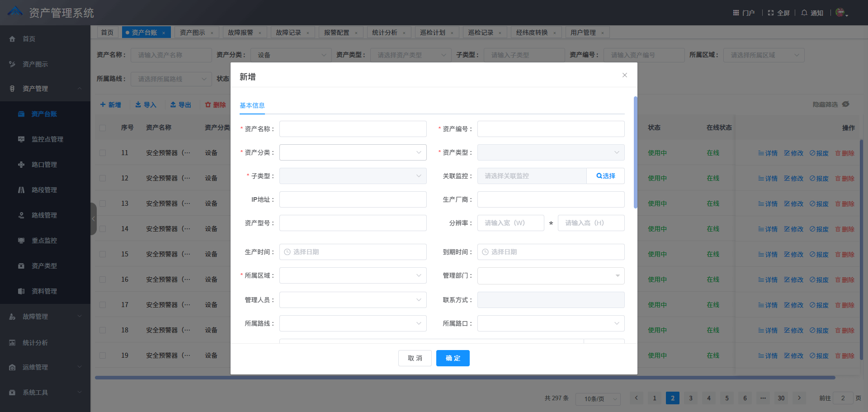Open the 资产分类 dropdown in the dialog
Screen dimensions: 868x412
pyautogui.click(x=353, y=152)
